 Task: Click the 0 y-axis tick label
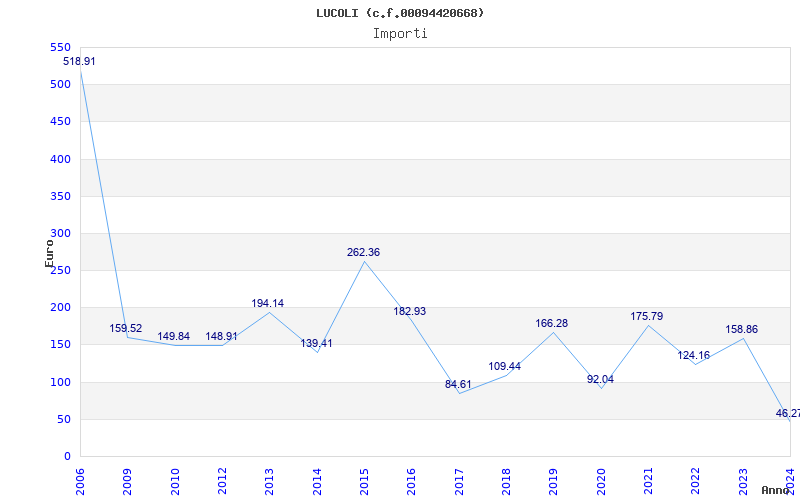[x=67, y=457]
